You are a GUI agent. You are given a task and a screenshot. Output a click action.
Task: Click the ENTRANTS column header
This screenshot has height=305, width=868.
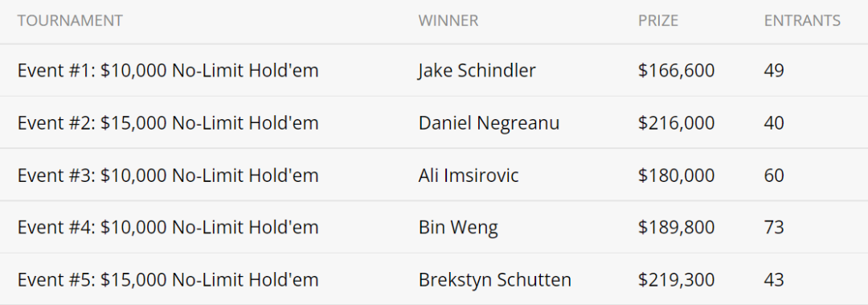(x=802, y=20)
